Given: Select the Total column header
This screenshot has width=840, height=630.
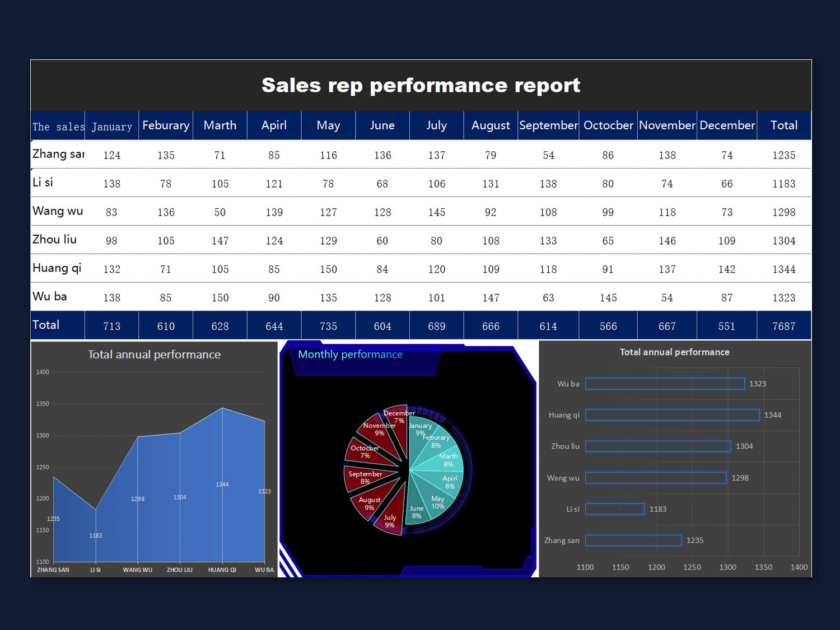Looking at the screenshot, I should point(784,125).
